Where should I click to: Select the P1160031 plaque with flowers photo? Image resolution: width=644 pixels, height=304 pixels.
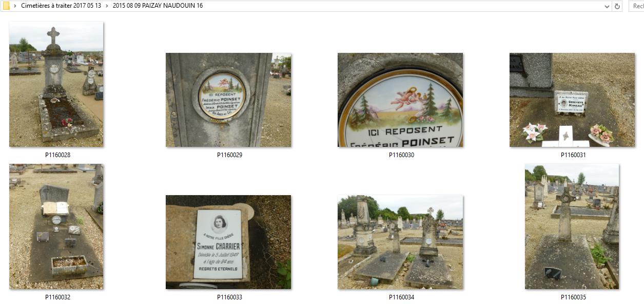[x=572, y=100]
